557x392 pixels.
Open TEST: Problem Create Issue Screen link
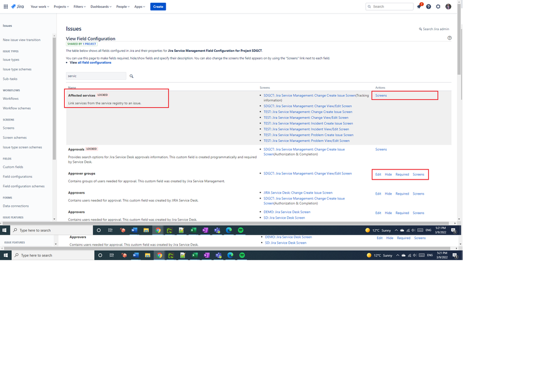pos(308,135)
